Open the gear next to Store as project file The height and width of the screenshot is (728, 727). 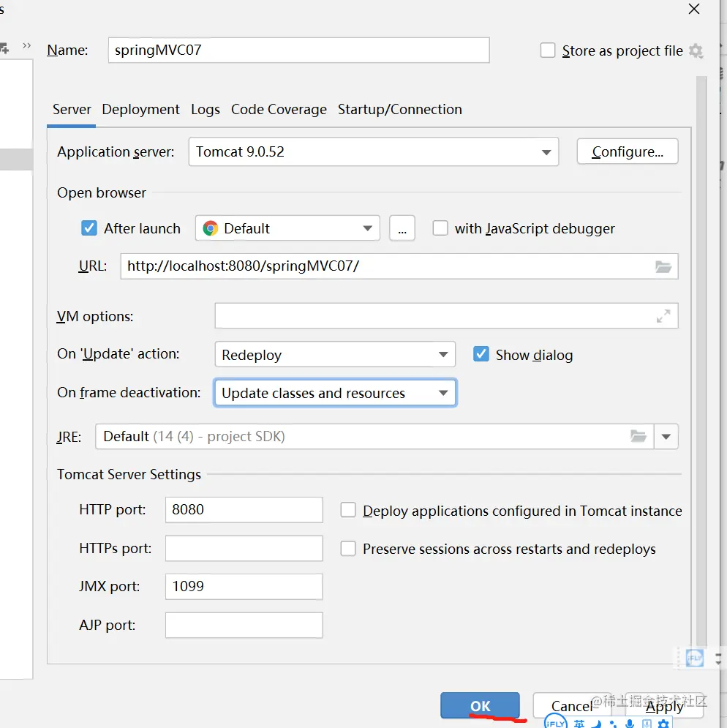tap(696, 50)
